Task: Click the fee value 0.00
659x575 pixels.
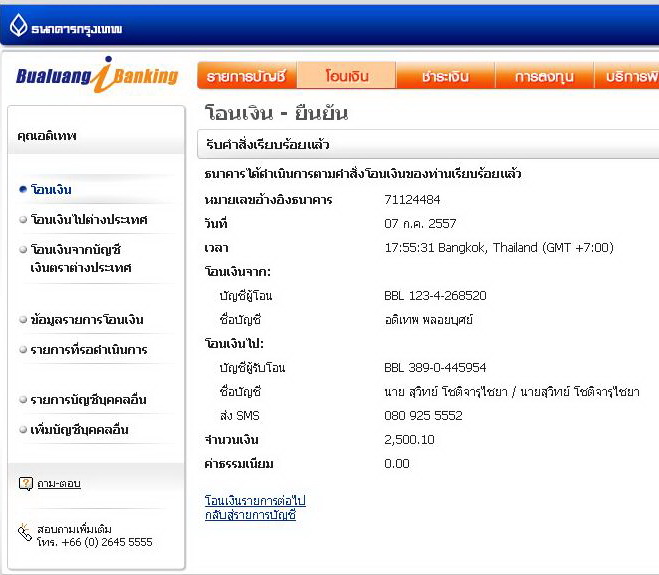Action: [397, 464]
